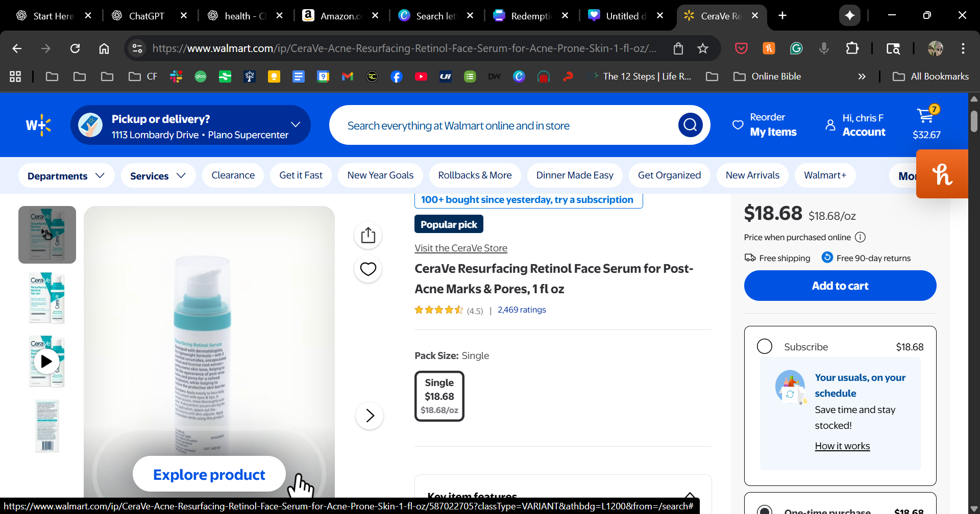Open the Services dropdown menu

pos(158,175)
